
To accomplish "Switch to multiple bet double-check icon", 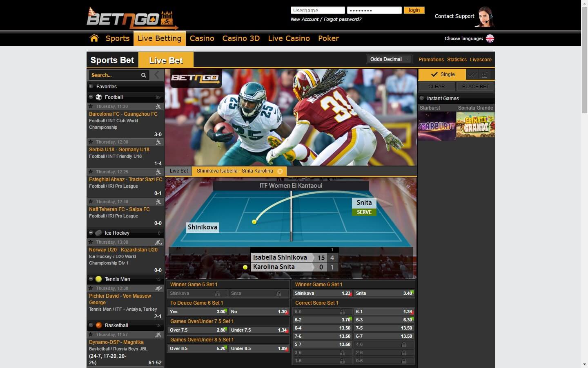I will tap(472, 74).
